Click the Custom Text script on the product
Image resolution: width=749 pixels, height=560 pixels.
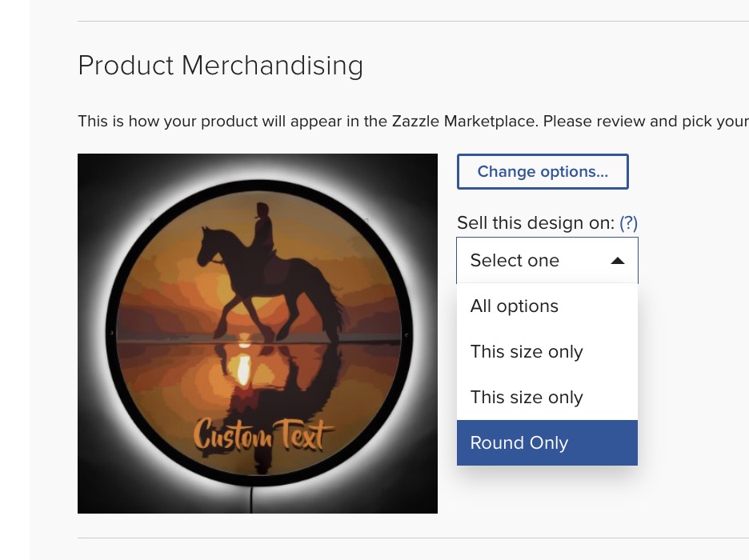pos(263,435)
